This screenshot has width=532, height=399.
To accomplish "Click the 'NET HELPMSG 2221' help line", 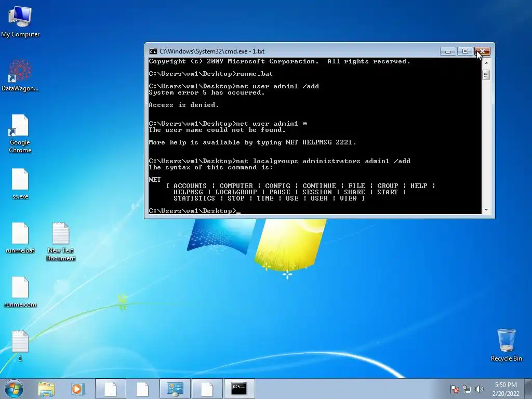I will click(252, 142).
